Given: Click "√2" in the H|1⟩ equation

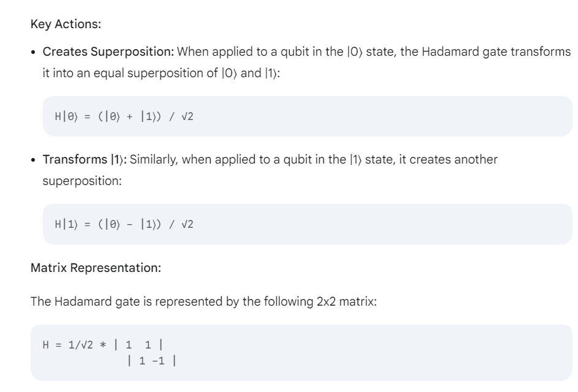Looking at the screenshot, I should (187, 224).
